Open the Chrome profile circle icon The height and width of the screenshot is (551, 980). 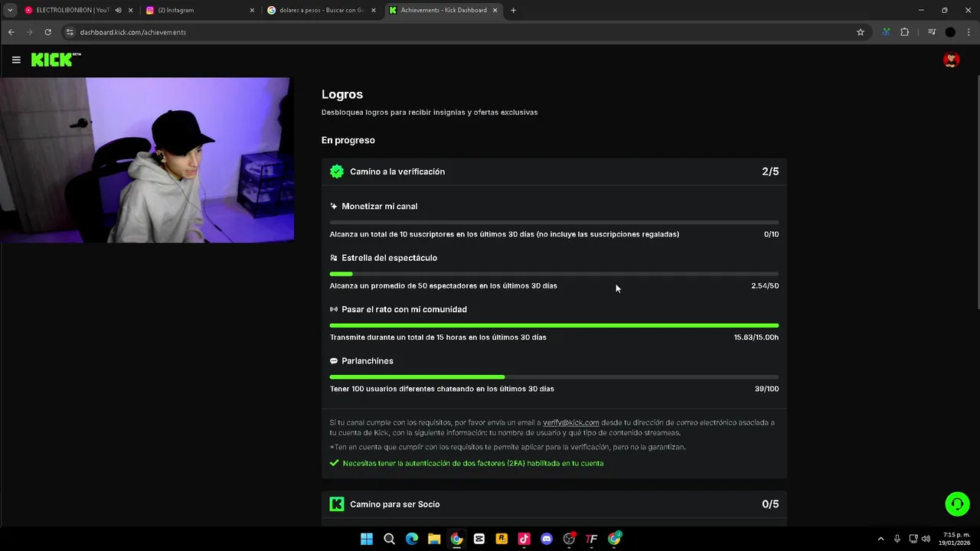pos(950,32)
